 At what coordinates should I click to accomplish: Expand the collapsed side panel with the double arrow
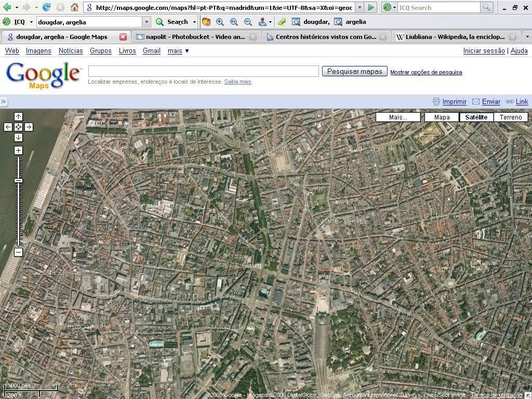(x=4, y=102)
